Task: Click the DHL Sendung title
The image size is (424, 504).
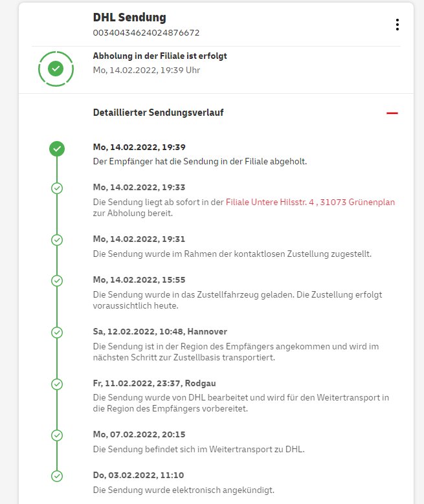Action: (x=129, y=17)
